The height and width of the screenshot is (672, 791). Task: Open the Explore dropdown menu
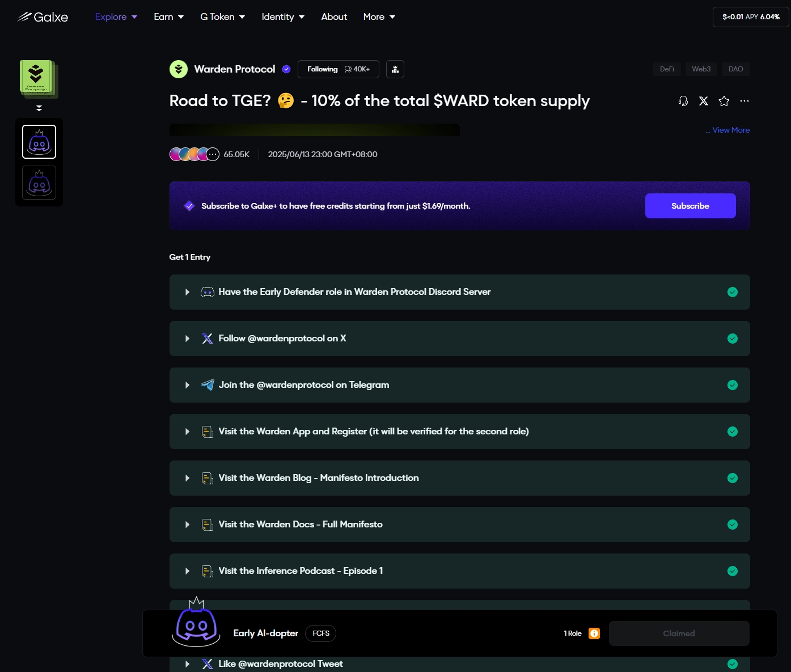pyautogui.click(x=116, y=17)
